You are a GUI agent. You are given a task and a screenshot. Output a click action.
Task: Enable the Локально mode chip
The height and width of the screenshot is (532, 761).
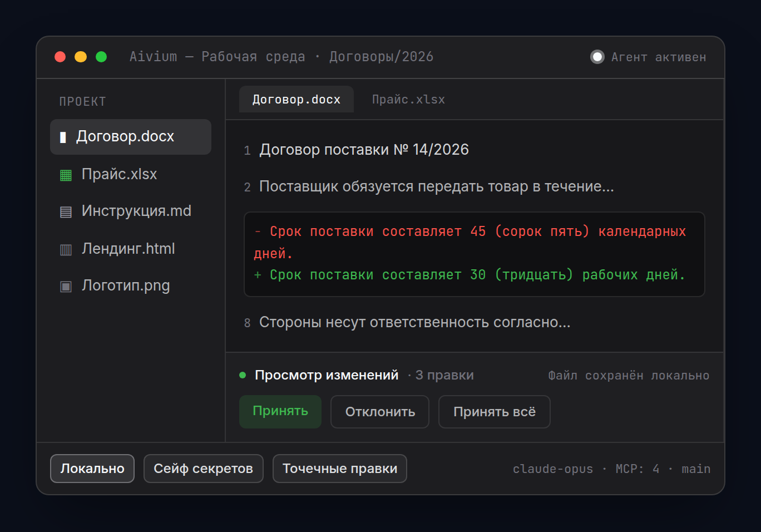click(92, 469)
